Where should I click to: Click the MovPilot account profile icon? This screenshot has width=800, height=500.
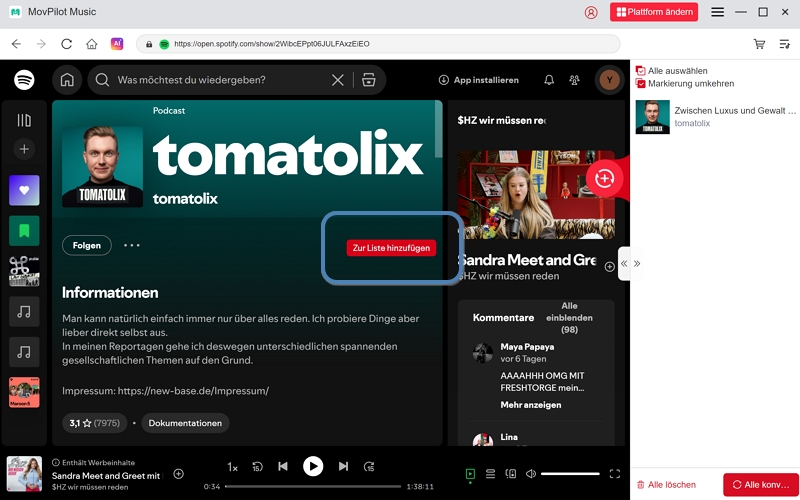click(591, 12)
